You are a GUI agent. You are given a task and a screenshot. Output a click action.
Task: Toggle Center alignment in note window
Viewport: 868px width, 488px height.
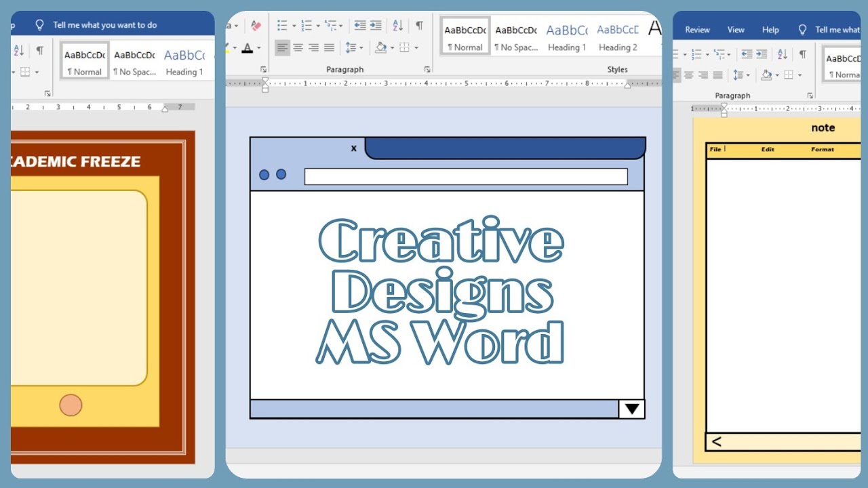coord(689,75)
